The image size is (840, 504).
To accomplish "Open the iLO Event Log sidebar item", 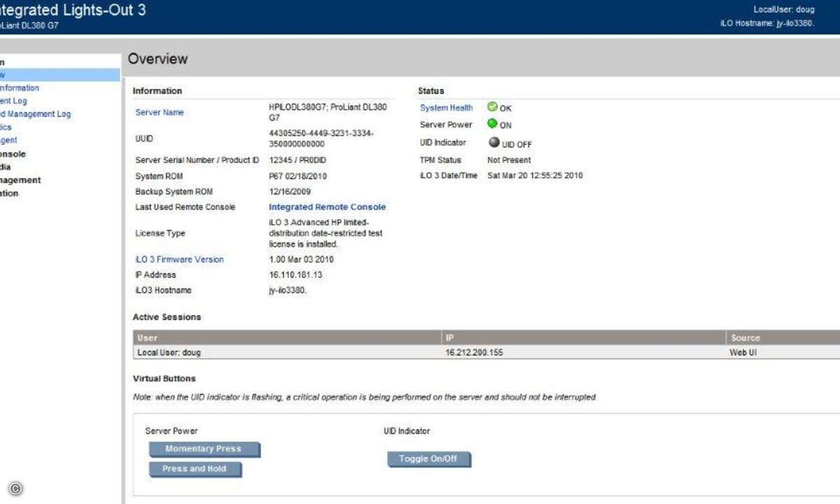I will click(x=14, y=101).
